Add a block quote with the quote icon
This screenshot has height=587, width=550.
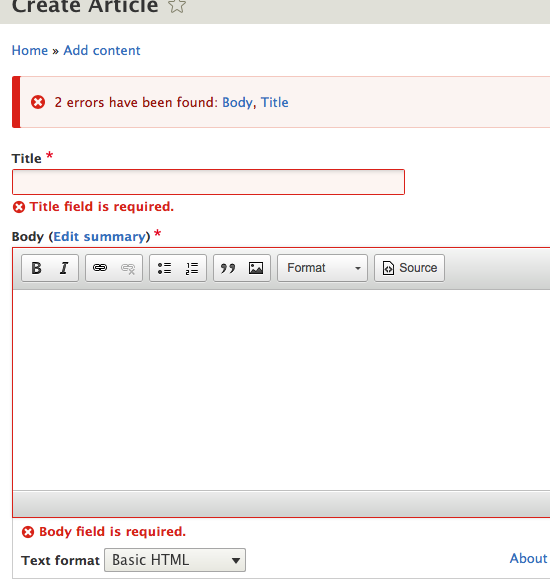[x=228, y=268]
